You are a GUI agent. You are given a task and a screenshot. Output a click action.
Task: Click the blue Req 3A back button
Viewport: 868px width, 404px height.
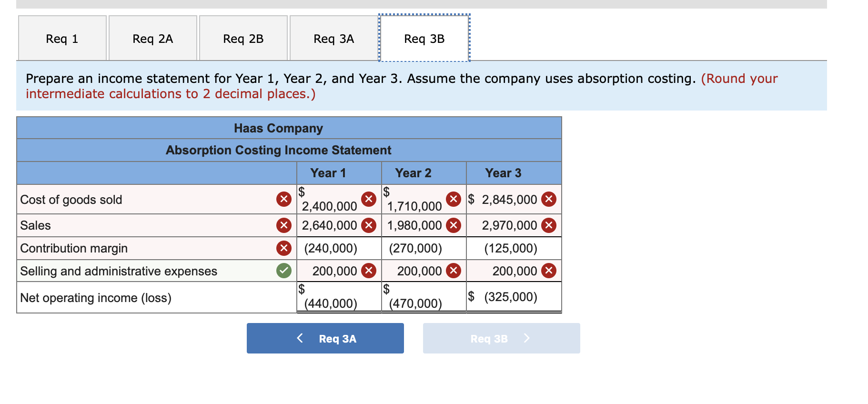coord(325,338)
